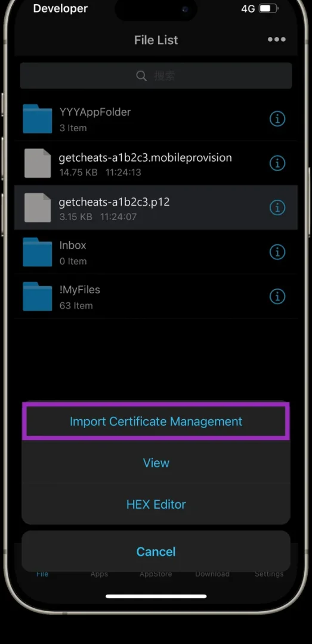Focus the file search field
This screenshot has height=644, width=312.
pyautogui.click(x=156, y=76)
